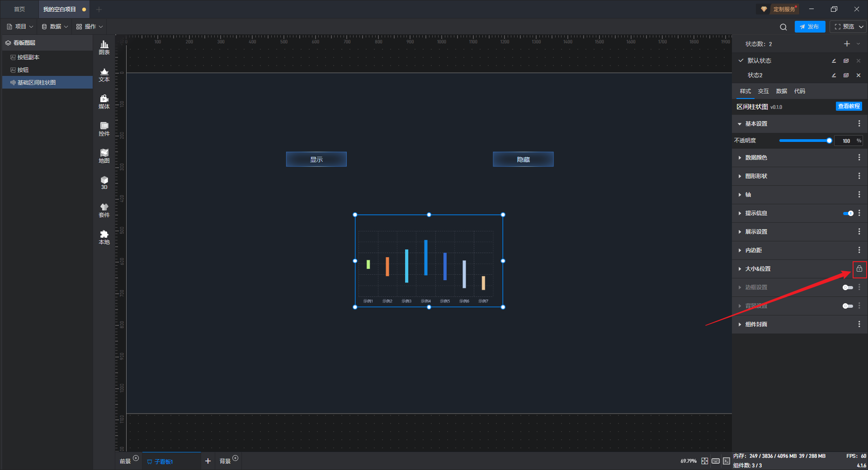Expand the 数据颜色 section
Viewport: 868px width, 470px height.
point(740,158)
